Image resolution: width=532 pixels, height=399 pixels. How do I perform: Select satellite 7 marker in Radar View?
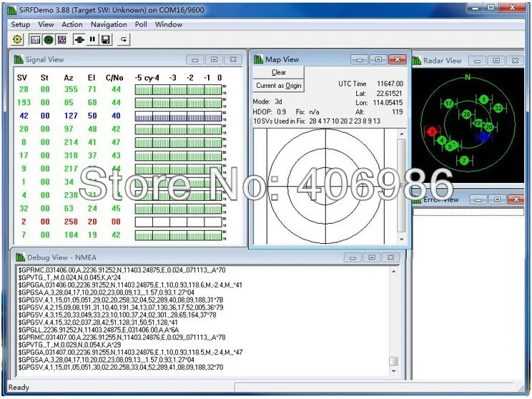pyautogui.click(x=465, y=160)
